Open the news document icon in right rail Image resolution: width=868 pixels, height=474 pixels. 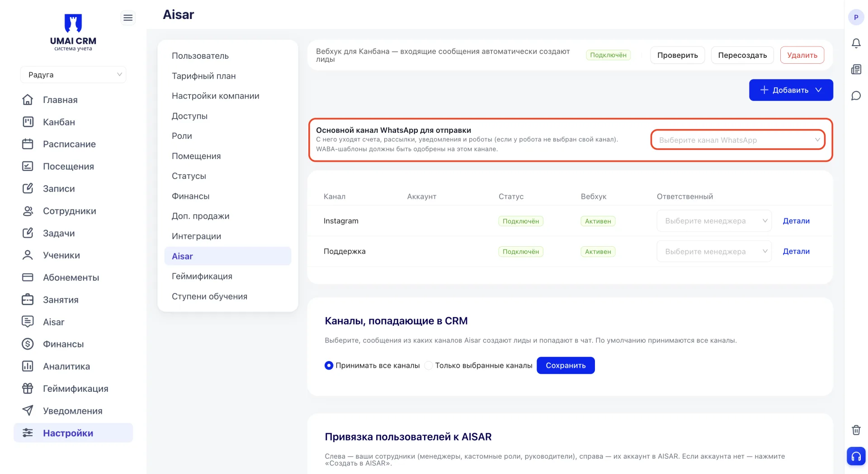(856, 69)
